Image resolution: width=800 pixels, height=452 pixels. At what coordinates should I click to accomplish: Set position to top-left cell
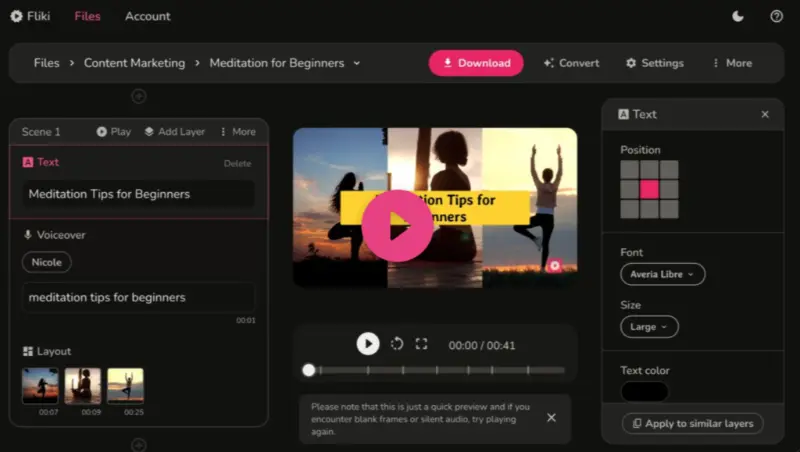coord(630,169)
